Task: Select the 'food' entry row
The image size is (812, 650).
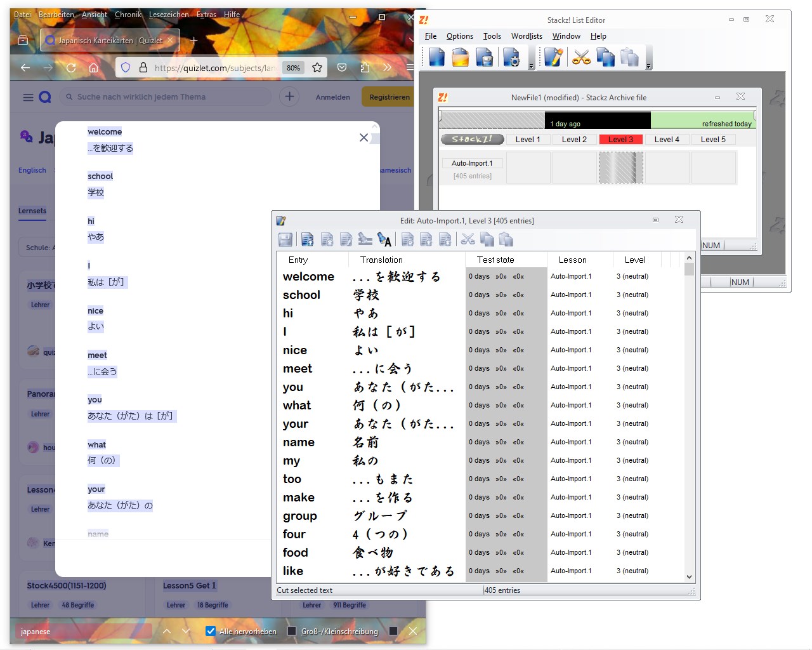Action: [480, 553]
